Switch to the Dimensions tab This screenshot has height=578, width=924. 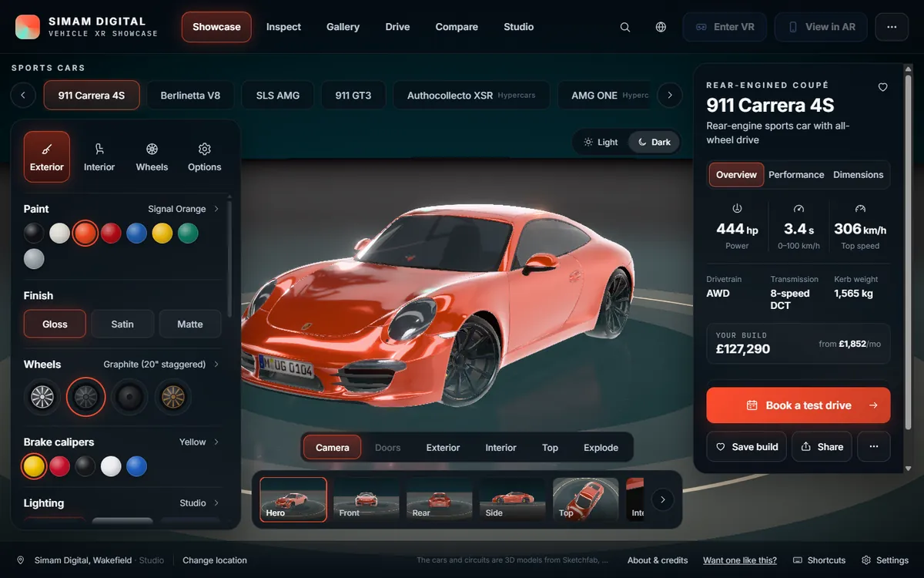pos(859,175)
